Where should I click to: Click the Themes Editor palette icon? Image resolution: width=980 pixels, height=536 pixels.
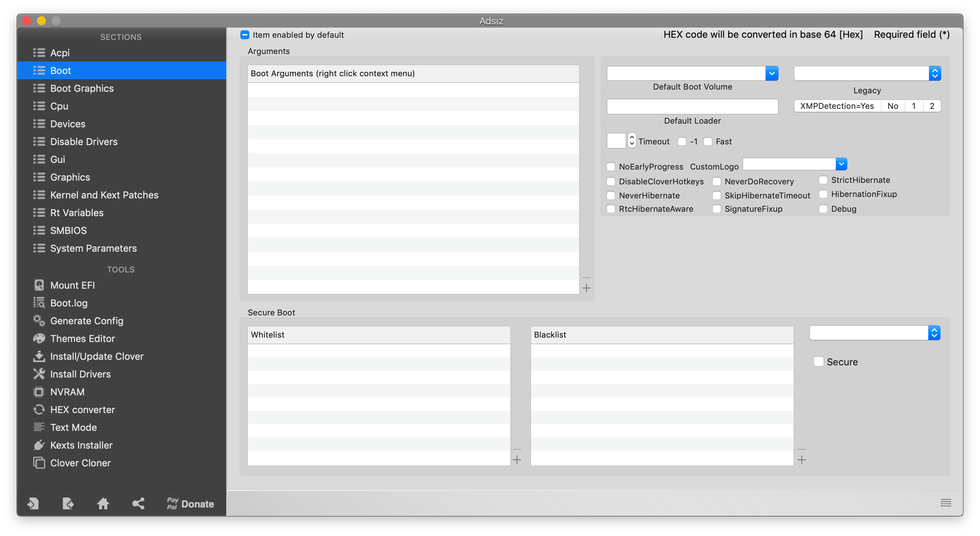pos(39,338)
